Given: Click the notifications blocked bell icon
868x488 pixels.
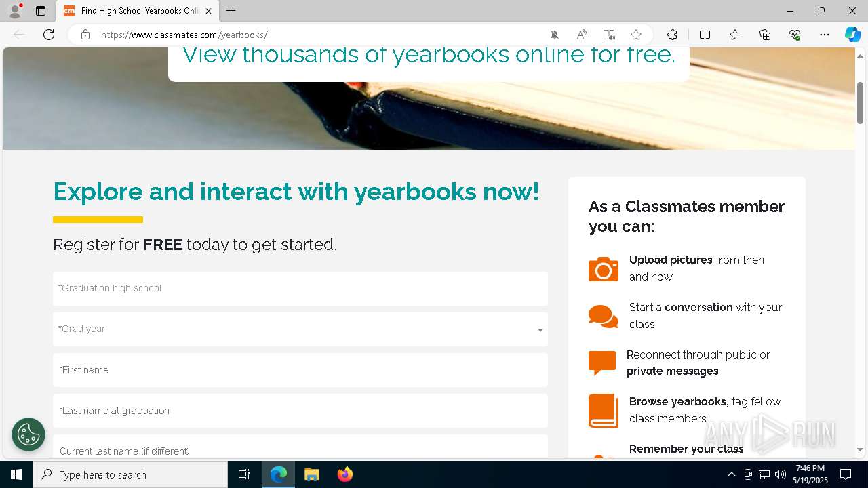Looking at the screenshot, I should click(x=555, y=35).
